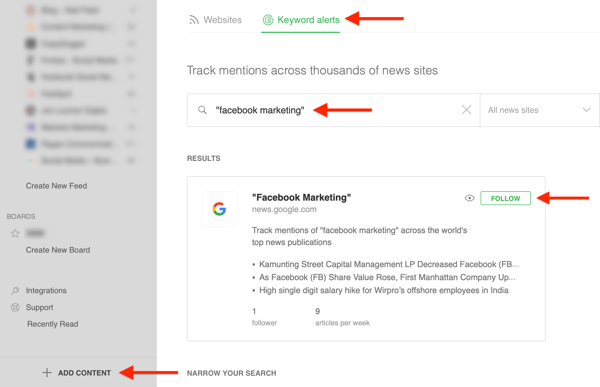Switch to the Websites tab

coord(215,20)
